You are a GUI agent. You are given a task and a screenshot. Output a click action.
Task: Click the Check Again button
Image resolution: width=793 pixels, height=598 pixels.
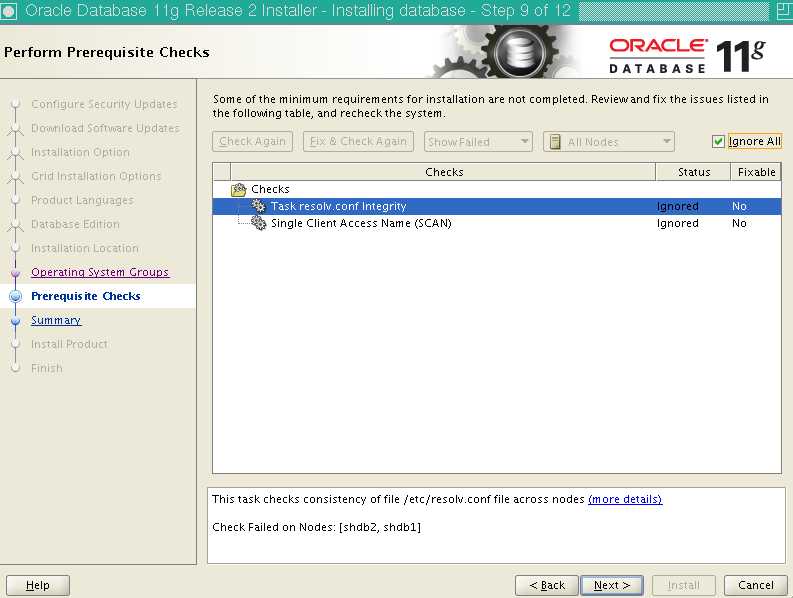tap(252, 142)
